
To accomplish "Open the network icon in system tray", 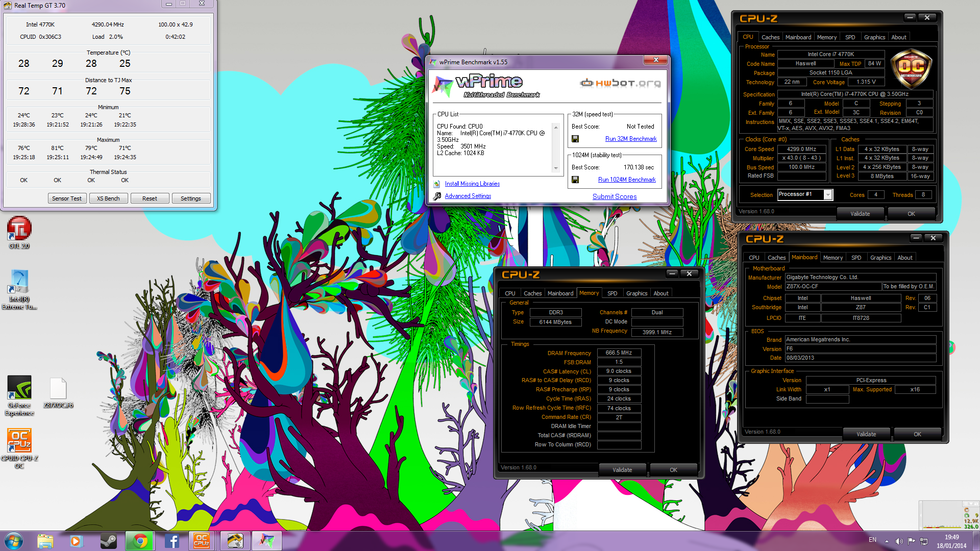I will (924, 541).
